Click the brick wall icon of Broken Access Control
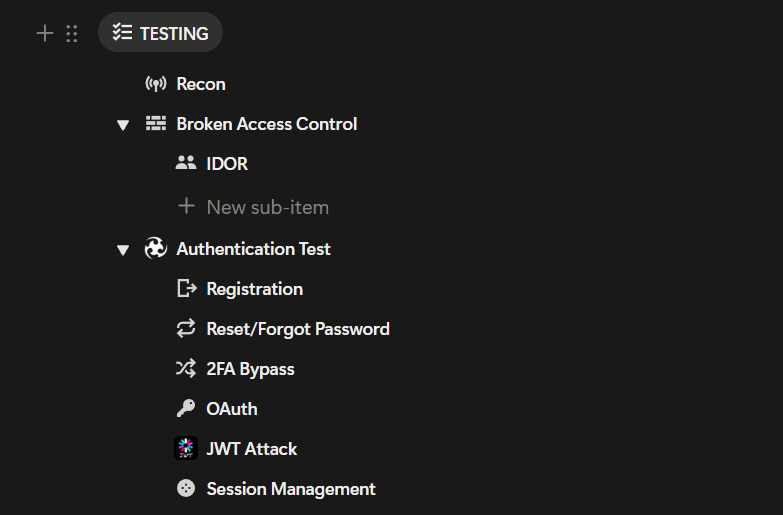 click(x=156, y=123)
